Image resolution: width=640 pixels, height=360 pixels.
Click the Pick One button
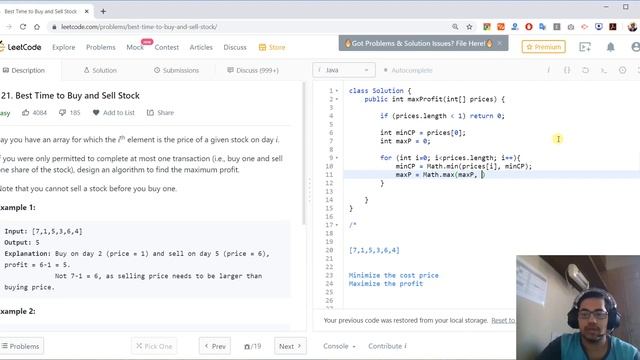point(154,346)
